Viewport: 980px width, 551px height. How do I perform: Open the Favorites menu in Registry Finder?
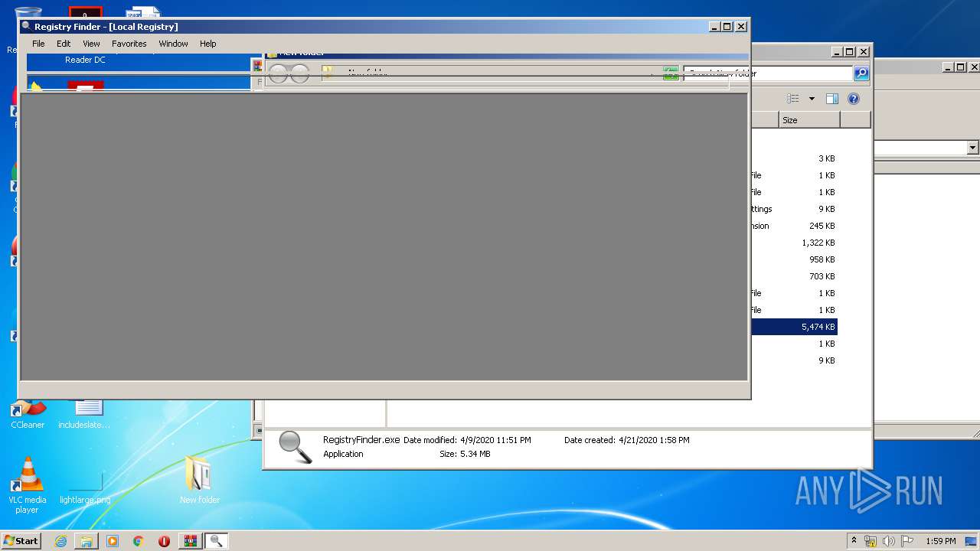click(x=129, y=44)
